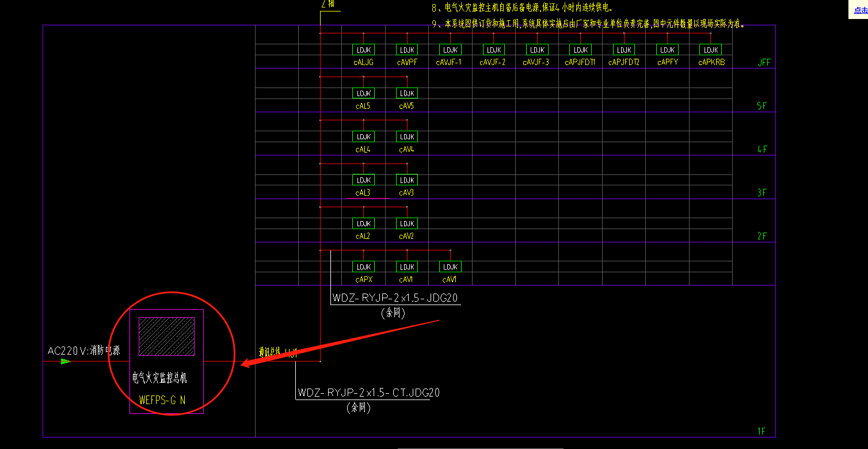This screenshot has width=868, height=449.
Task: Select the 4F floor label
Action: point(762,150)
